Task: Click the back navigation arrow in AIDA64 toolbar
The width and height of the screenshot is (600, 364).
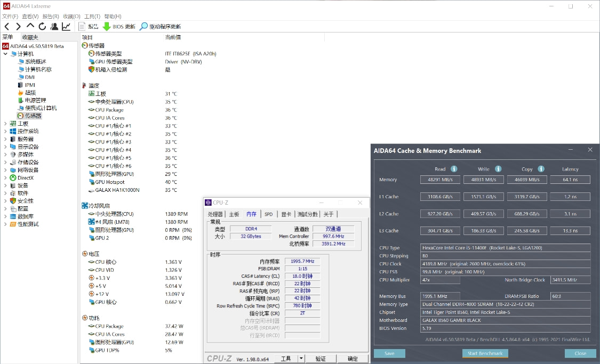Action: point(6,26)
